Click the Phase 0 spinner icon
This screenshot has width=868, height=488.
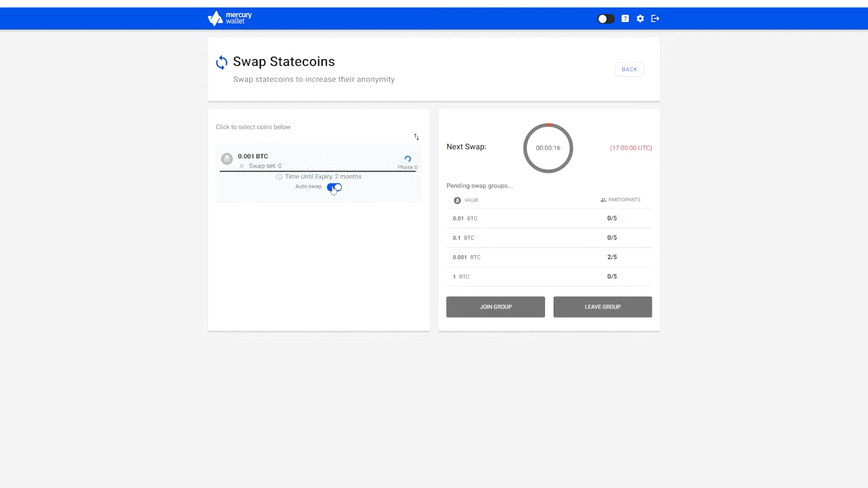[407, 159]
